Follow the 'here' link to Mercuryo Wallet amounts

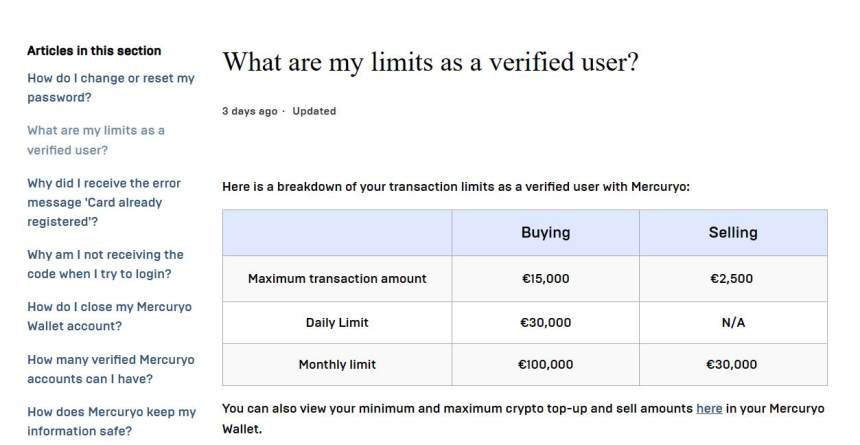tap(709, 409)
